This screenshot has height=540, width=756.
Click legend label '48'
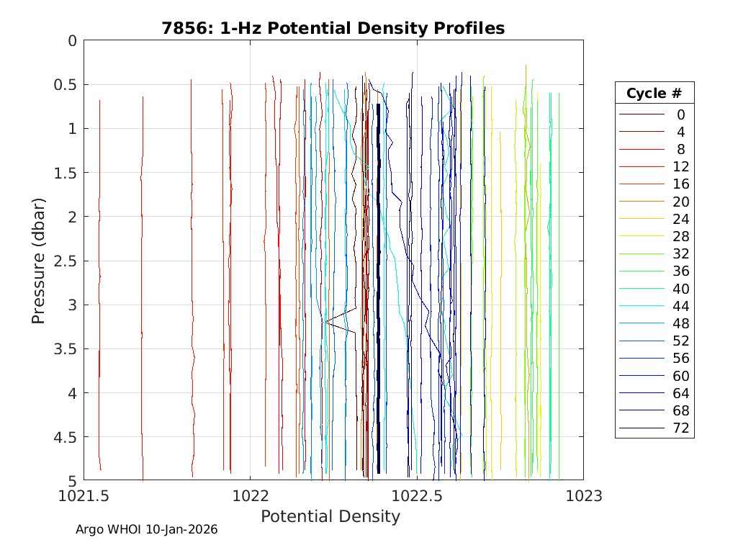680,323
